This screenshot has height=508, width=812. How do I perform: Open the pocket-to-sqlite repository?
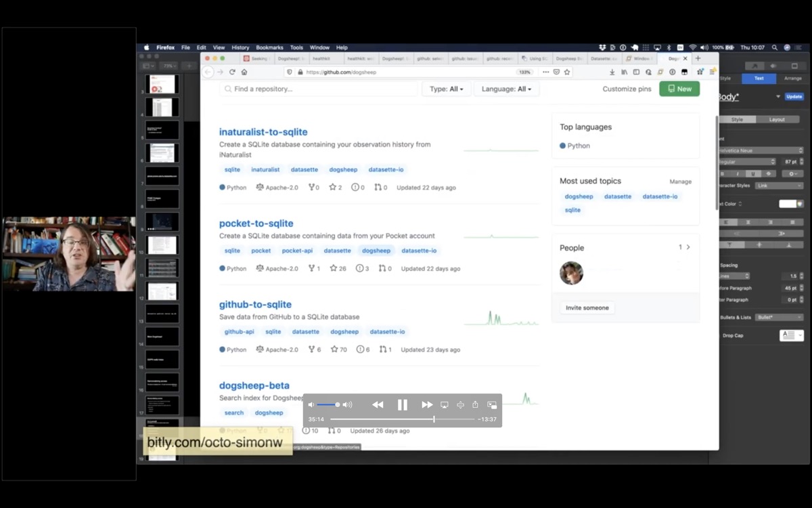click(256, 224)
